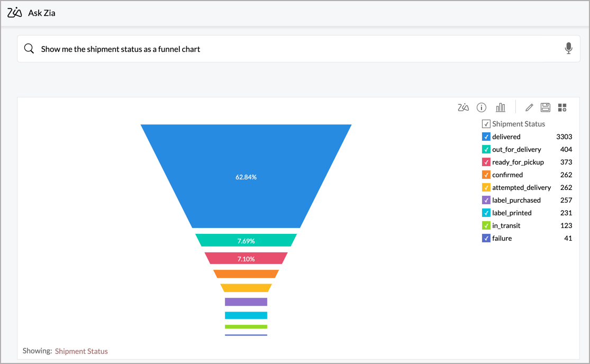Click the add to dashboard icon

pos(562,107)
